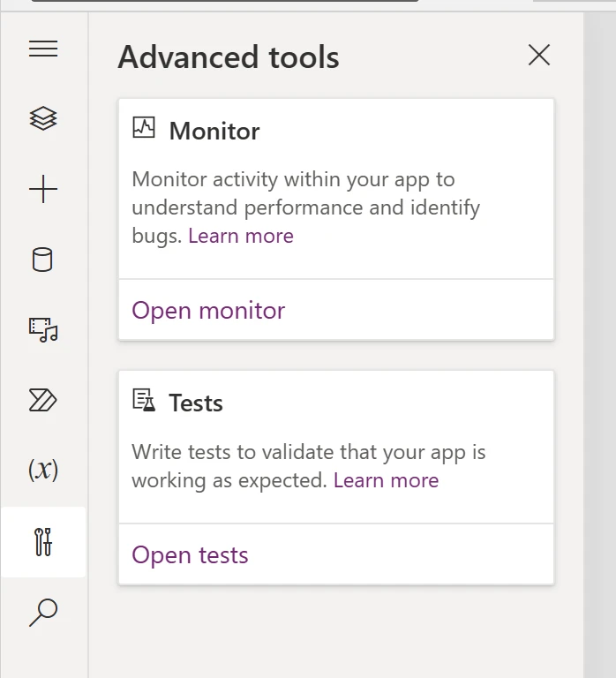Click Open tests

click(190, 555)
